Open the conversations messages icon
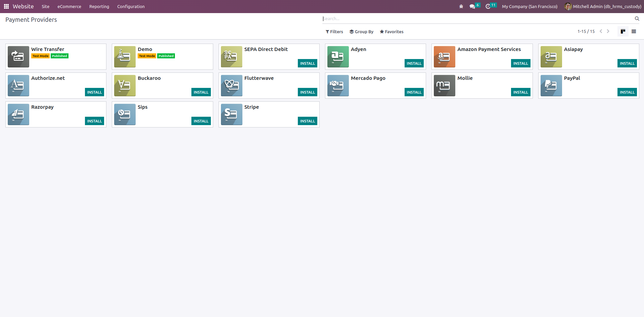 [x=472, y=6]
